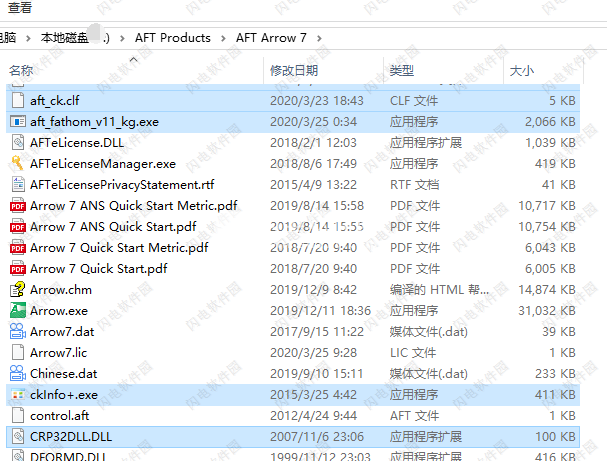
Task: Click file name Arrow 7 Quick Start Metric.pdf
Action: click(x=119, y=247)
